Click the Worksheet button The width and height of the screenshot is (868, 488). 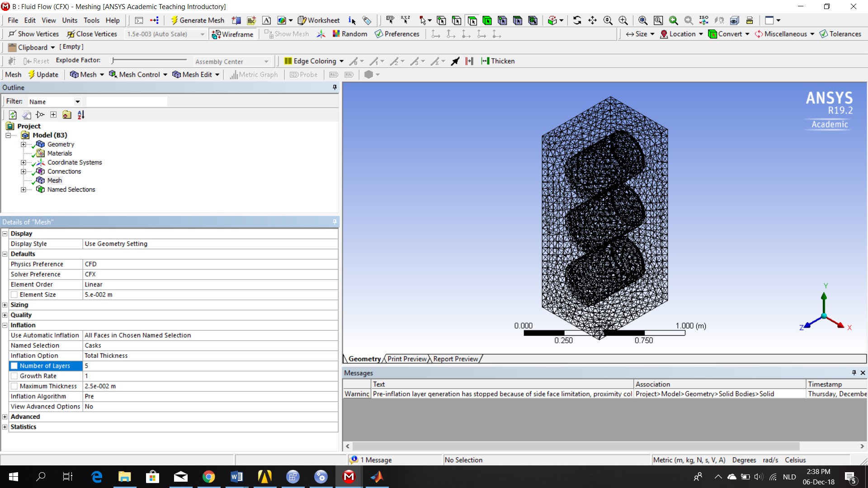[319, 20]
